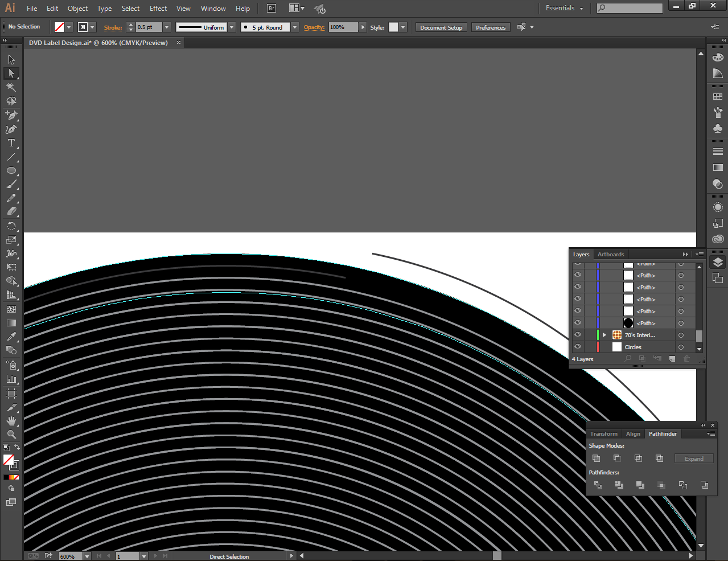
Task: Click target circle of Circles layer
Action: (681, 347)
